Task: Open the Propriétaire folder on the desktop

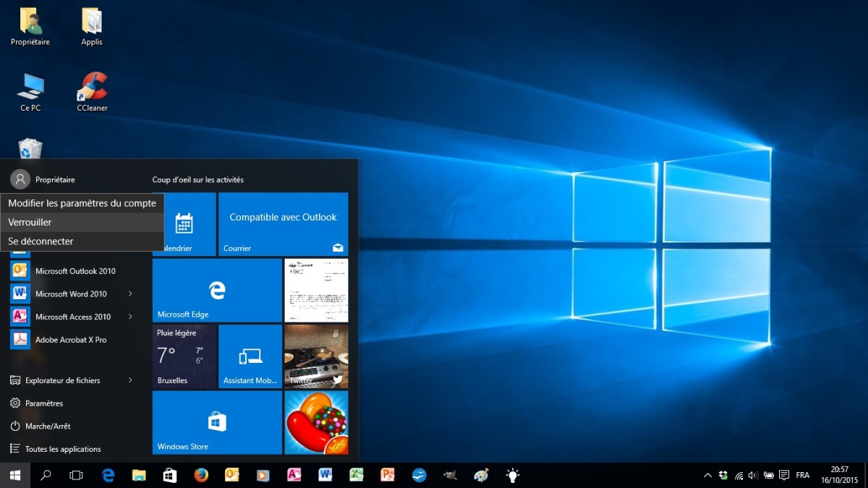Action: click(30, 27)
